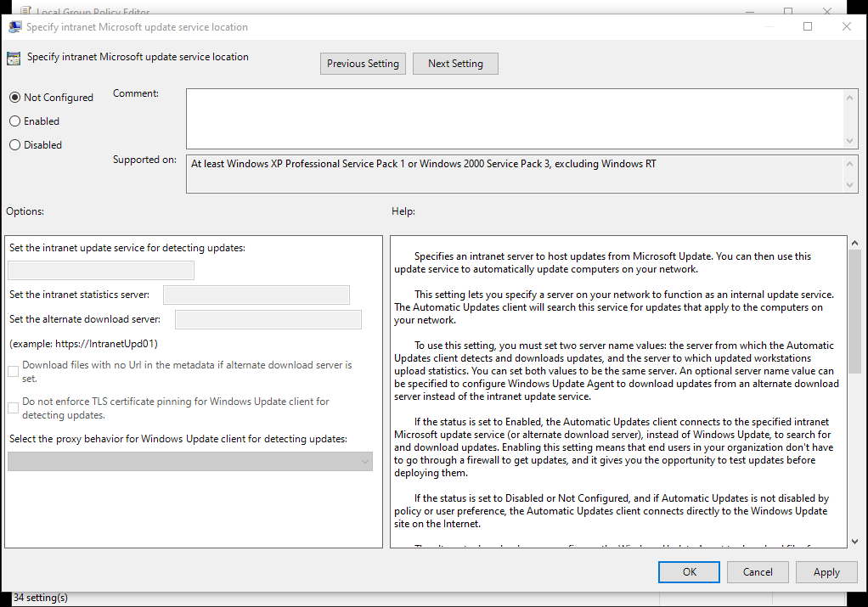Image resolution: width=868 pixels, height=607 pixels.
Task: Confirm with the OK button
Action: [x=689, y=572]
